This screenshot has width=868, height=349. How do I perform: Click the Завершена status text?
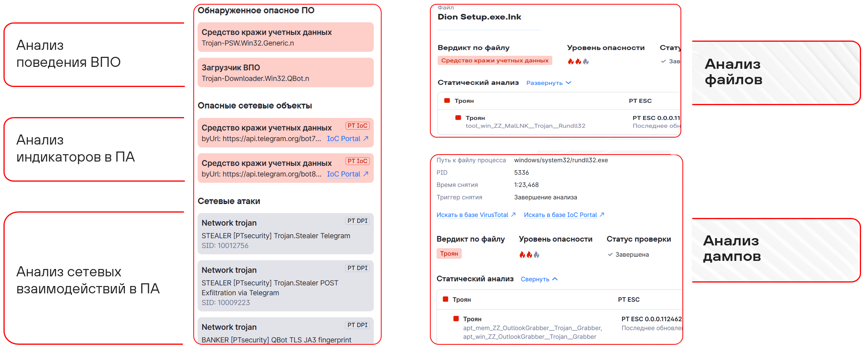632,255
